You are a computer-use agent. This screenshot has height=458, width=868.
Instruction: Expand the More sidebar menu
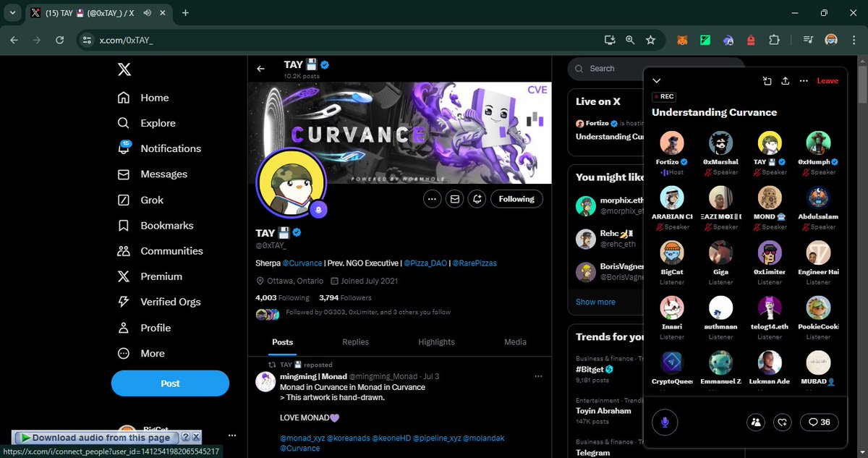(x=142, y=353)
